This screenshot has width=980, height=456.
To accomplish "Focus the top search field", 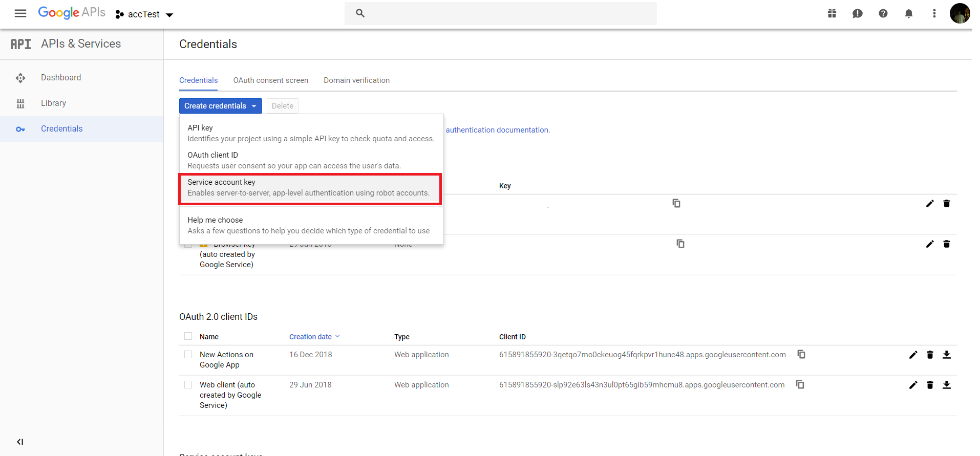I will point(500,13).
